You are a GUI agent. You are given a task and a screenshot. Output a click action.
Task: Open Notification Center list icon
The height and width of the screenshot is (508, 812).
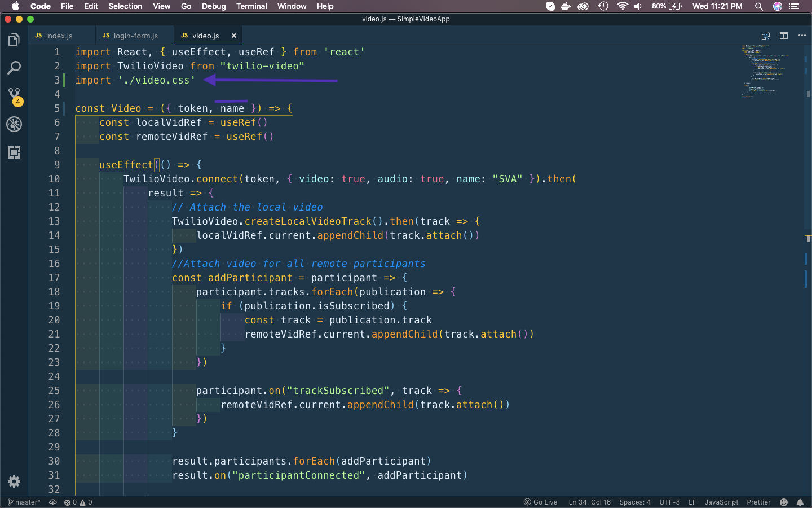tap(794, 6)
